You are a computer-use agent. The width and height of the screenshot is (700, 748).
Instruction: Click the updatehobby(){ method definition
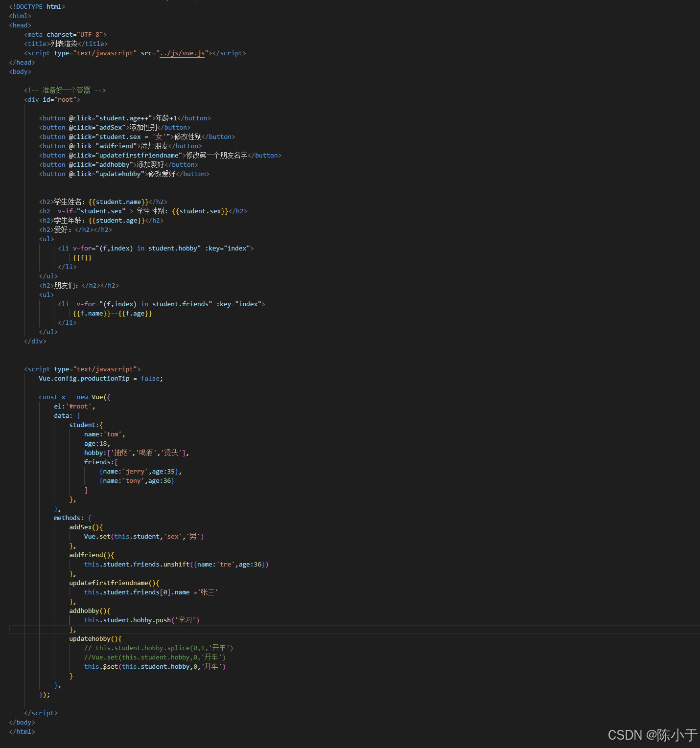[x=95, y=638]
